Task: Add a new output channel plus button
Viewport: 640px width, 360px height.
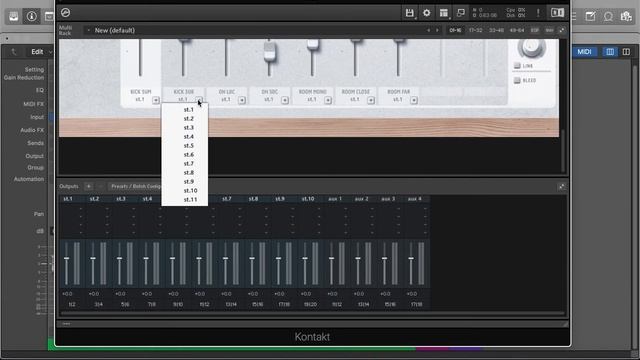Action: pyautogui.click(x=88, y=187)
